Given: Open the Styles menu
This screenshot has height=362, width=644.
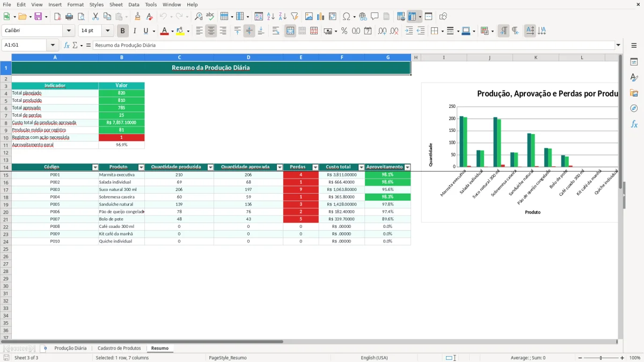Looking at the screenshot, I should point(97,4).
